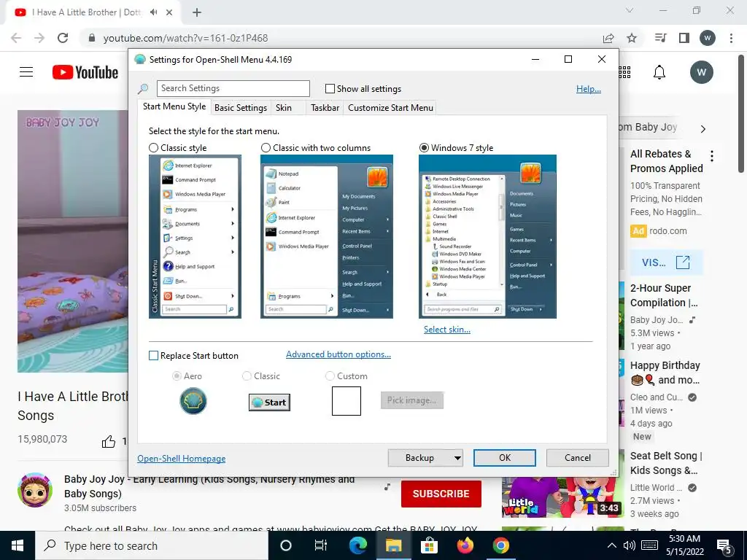Screen dimensions: 747x560
Task: Click the share page icon in address bar
Action: pos(608,38)
